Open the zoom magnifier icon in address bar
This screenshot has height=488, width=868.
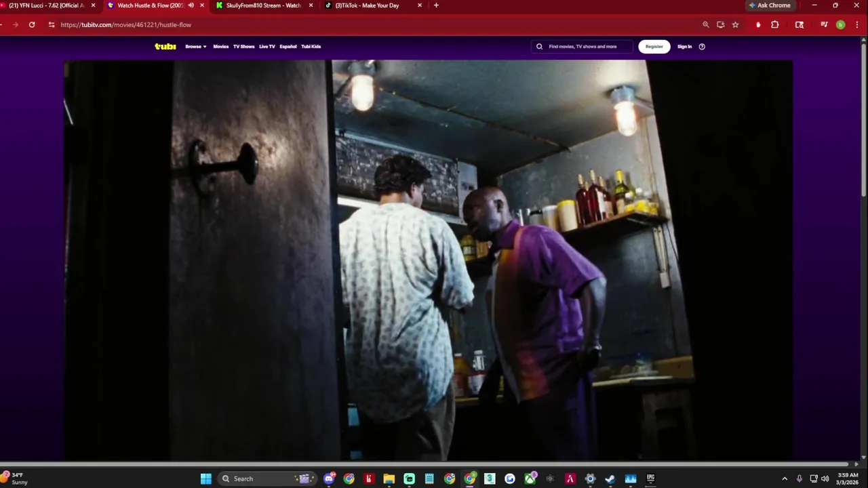coord(705,24)
